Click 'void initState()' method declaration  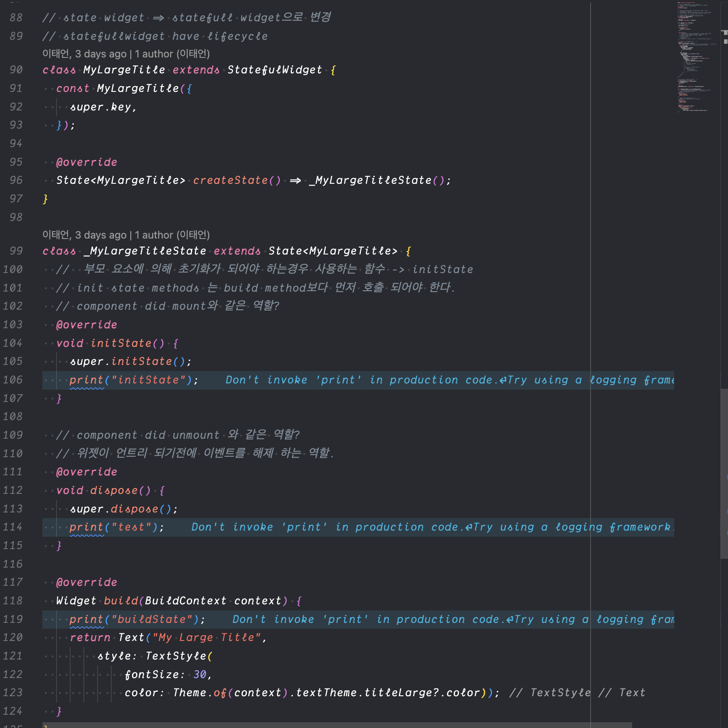coord(110,343)
